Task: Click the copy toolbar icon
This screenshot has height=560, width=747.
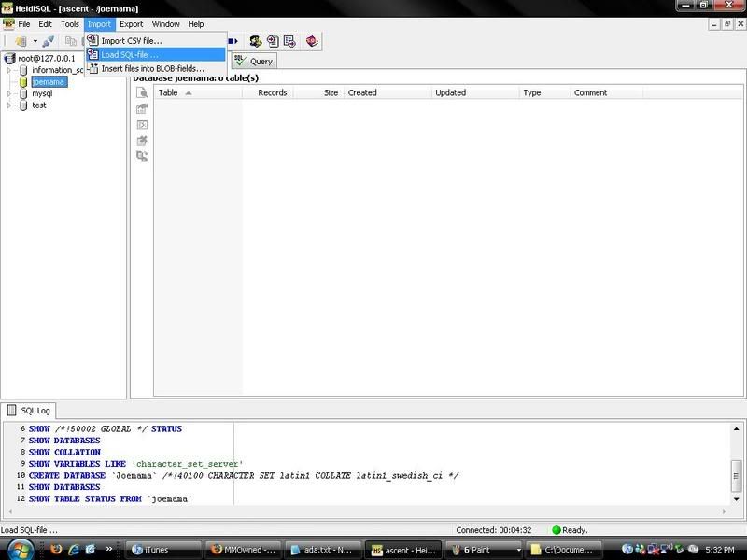Action: 71,41
